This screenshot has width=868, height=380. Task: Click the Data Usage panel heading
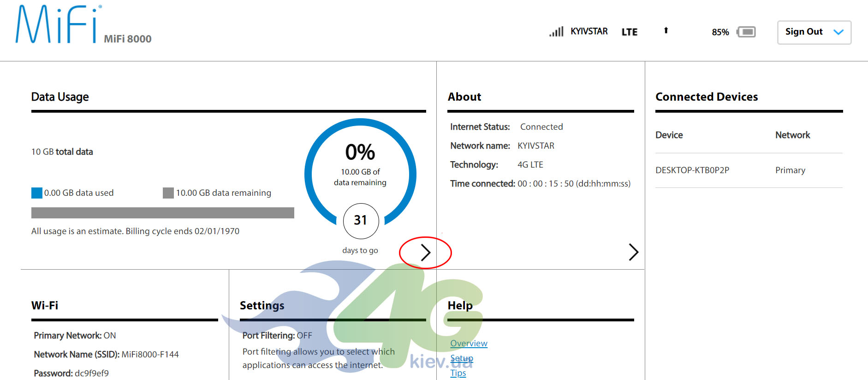click(x=60, y=97)
